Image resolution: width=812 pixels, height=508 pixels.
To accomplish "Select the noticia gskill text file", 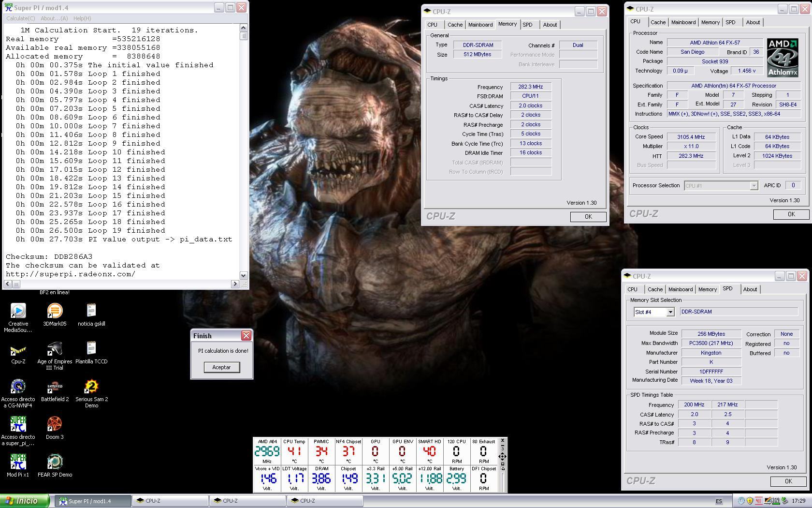I will coord(91,311).
